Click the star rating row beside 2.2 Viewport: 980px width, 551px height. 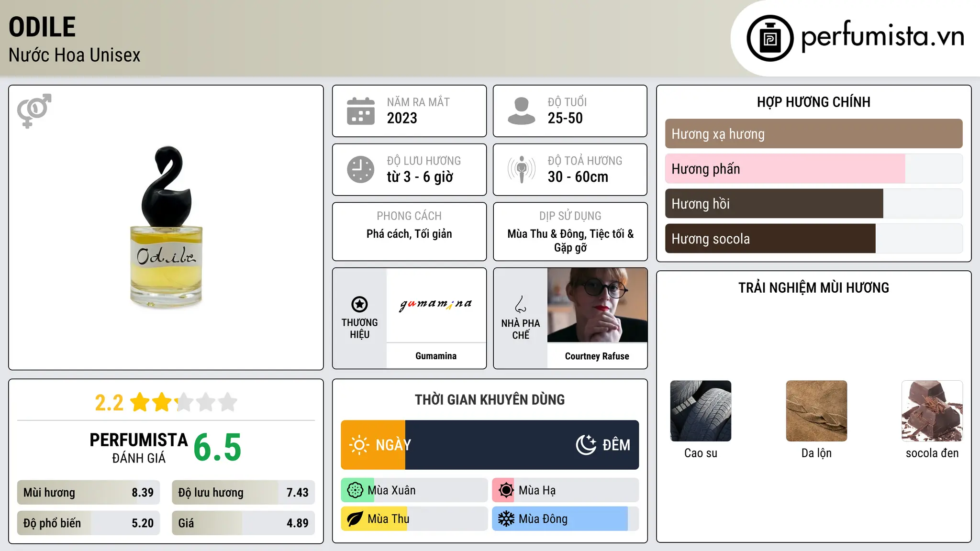tap(184, 402)
